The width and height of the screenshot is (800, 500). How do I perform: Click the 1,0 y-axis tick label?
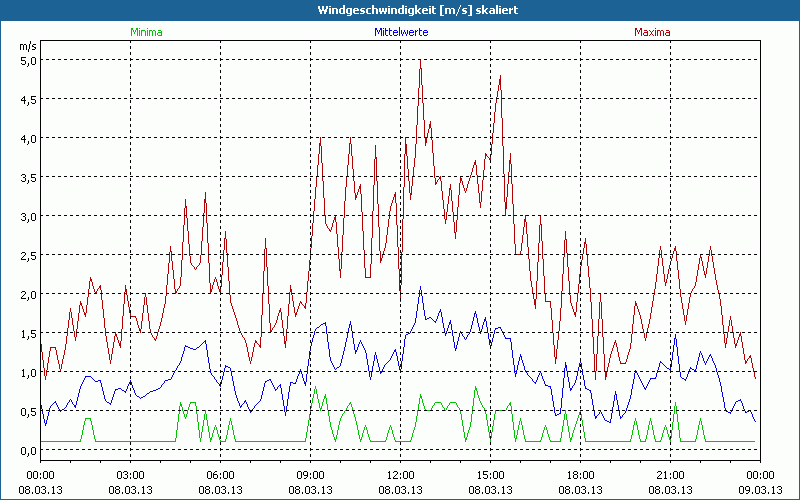tap(28, 372)
